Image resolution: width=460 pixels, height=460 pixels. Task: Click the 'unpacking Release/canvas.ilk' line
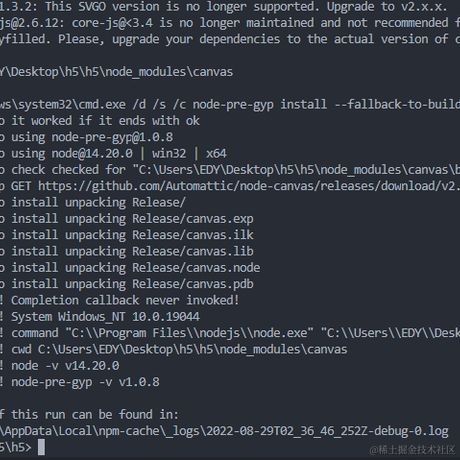tap(127, 235)
